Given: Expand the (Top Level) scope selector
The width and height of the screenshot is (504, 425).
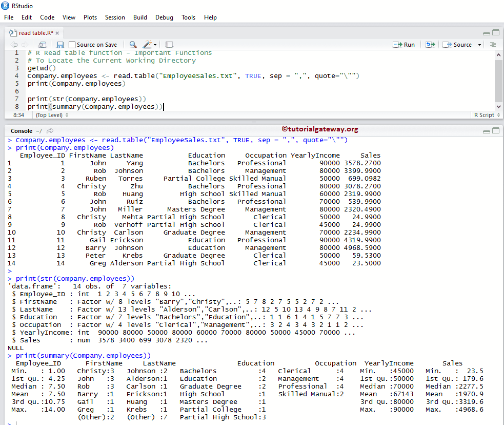Looking at the screenshot, I should [x=52, y=115].
